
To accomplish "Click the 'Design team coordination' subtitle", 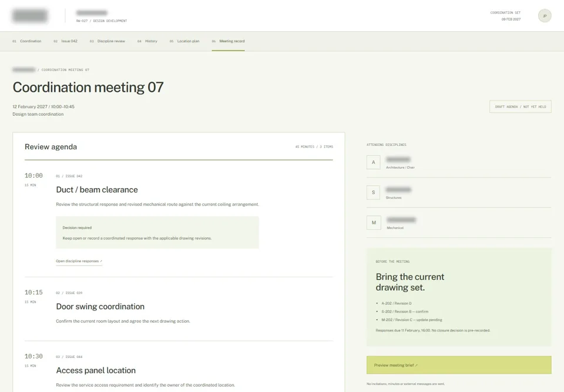I will point(38,114).
